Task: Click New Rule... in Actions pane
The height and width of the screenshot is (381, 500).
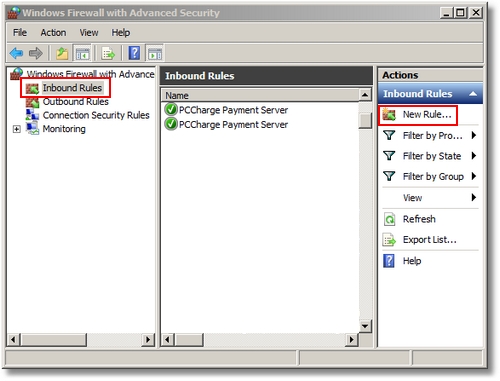Action: pos(427,114)
